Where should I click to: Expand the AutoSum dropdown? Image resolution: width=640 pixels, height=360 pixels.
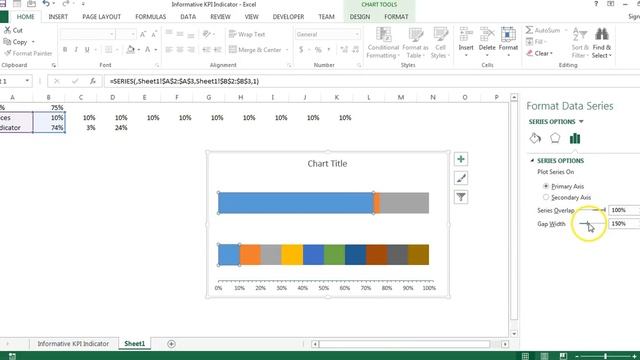pos(566,30)
